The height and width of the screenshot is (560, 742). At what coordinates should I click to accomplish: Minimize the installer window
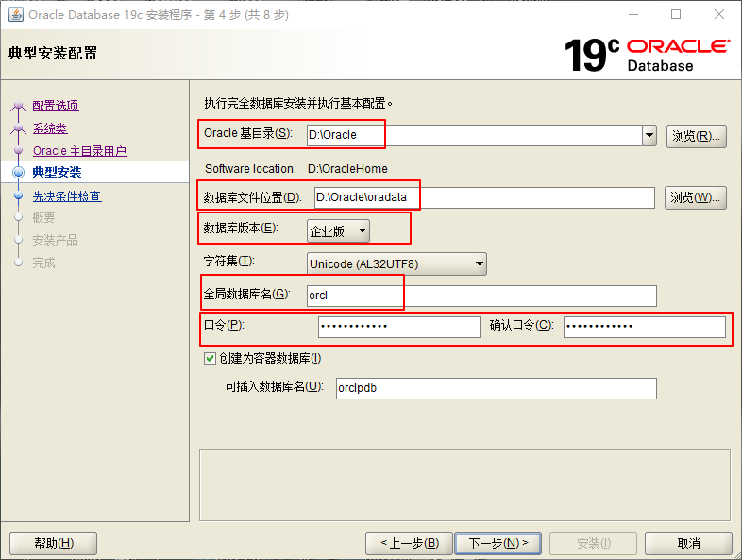point(633,15)
